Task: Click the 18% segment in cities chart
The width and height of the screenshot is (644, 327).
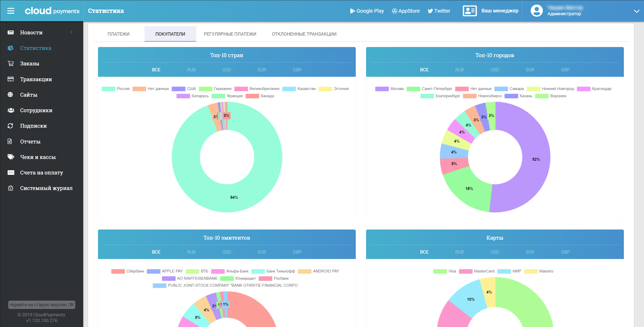Action: pyautogui.click(x=469, y=189)
